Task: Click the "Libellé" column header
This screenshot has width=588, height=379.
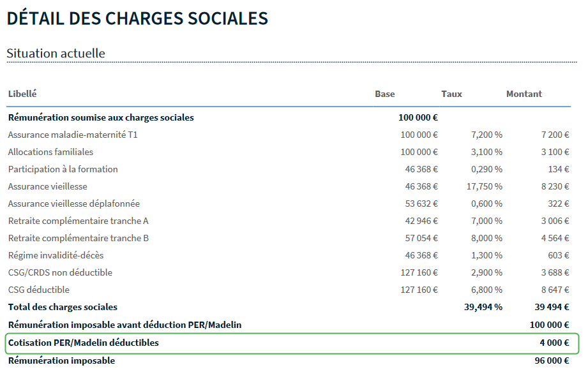Action: 22,94
